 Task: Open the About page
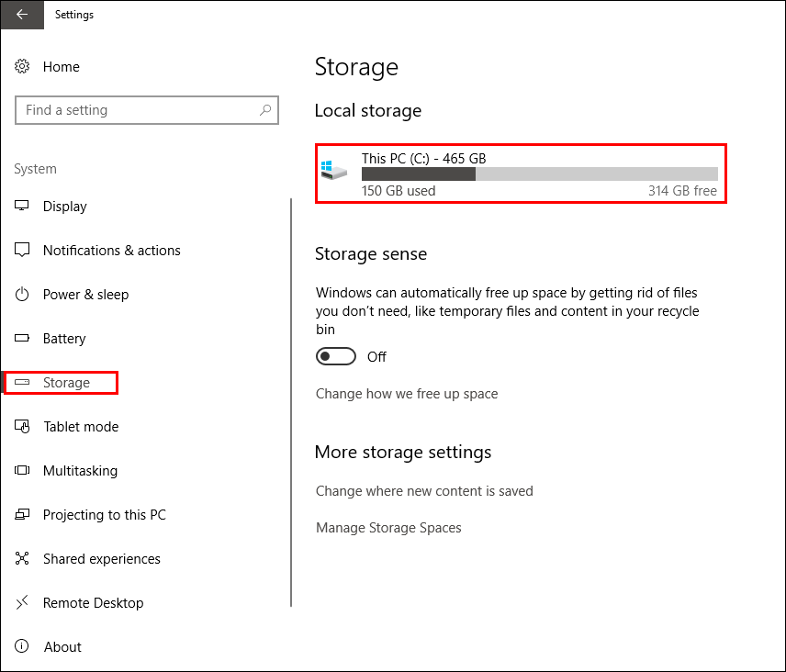62,647
